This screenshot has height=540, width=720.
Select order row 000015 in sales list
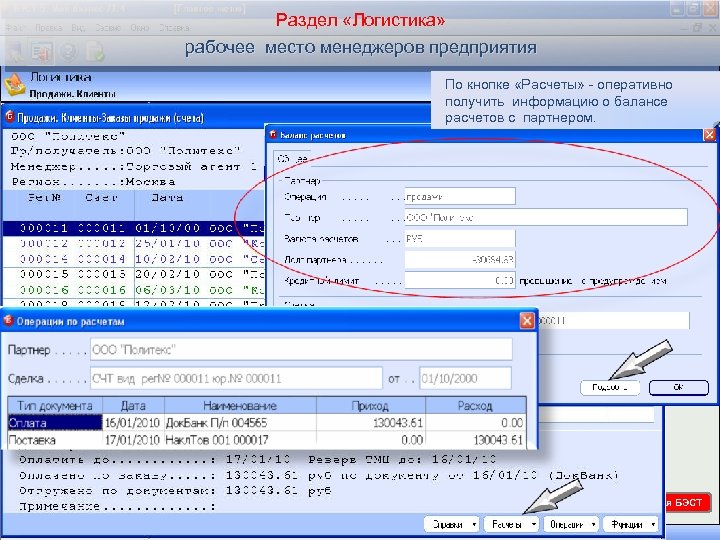[x=134, y=274]
